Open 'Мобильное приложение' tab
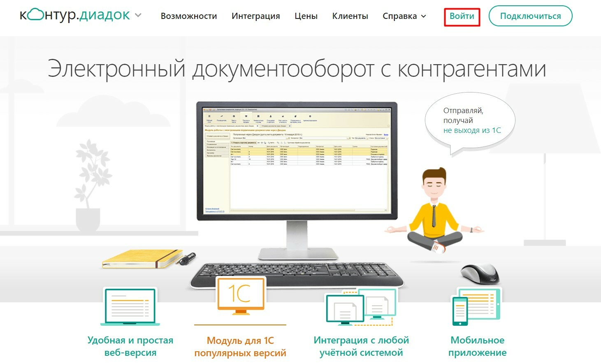Image resolution: width=601 pixels, height=364 pixels. pyautogui.click(x=477, y=346)
